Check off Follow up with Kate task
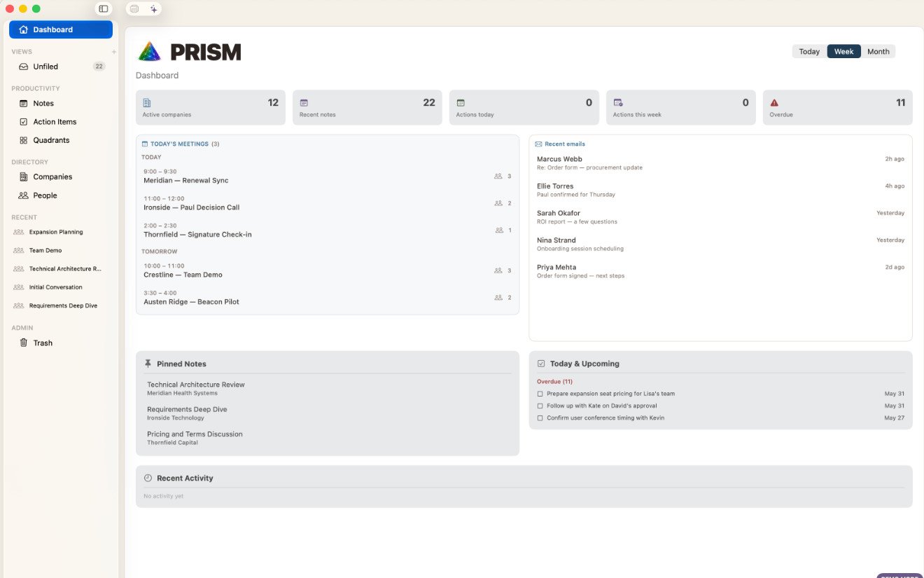Screen dimensions: 924x578 coord(540,406)
